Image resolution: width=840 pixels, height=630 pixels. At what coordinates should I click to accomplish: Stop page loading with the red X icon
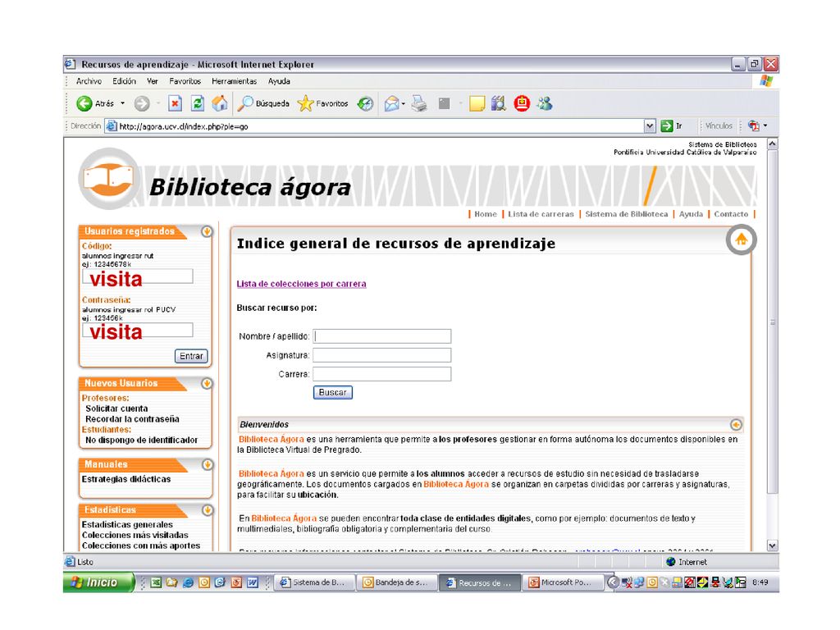(175, 103)
